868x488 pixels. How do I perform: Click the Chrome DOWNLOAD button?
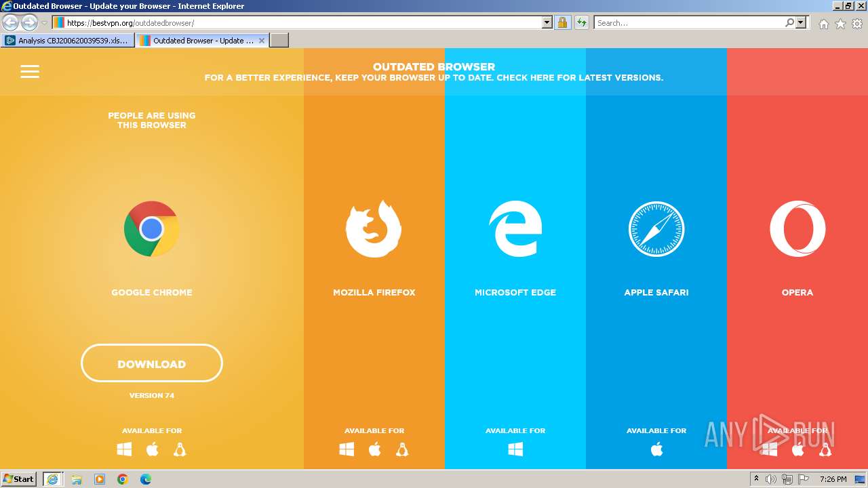(152, 363)
